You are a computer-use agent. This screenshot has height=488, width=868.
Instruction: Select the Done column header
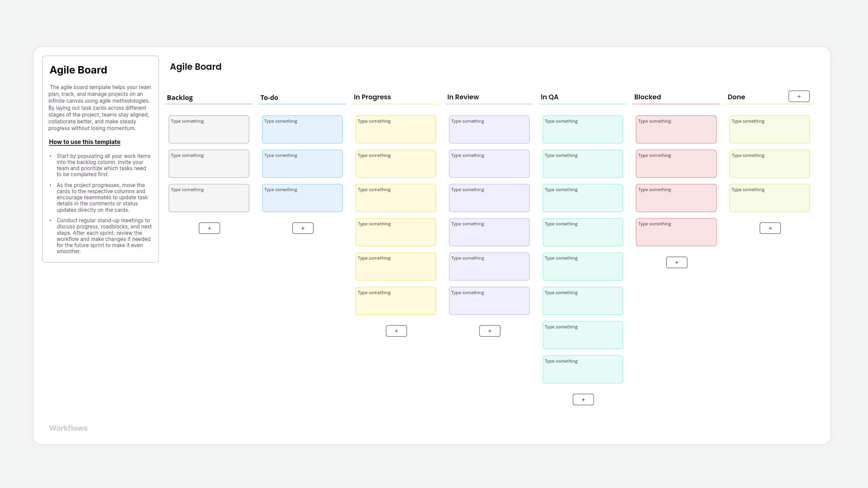tap(736, 97)
